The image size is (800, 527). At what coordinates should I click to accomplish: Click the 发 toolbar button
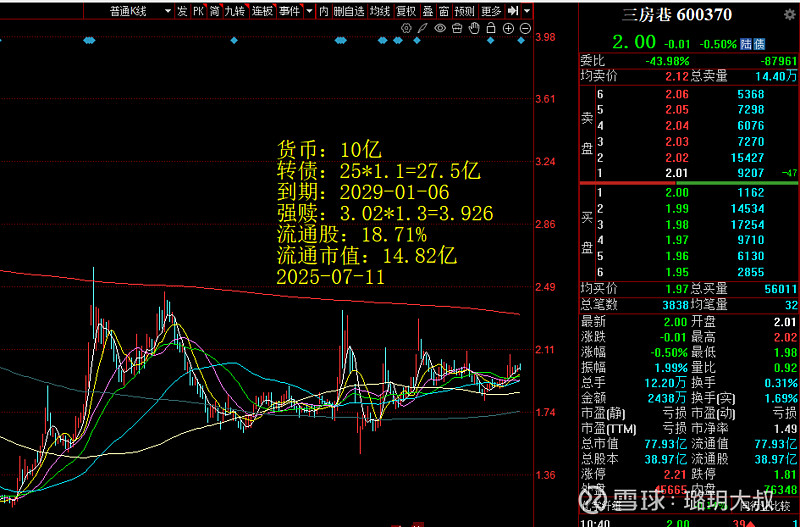pyautogui.click(x=182, y=11)
